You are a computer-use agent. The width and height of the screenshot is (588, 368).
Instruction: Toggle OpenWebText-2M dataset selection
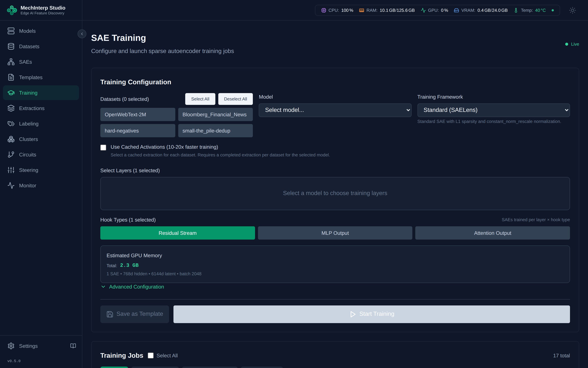pos(137,114)
